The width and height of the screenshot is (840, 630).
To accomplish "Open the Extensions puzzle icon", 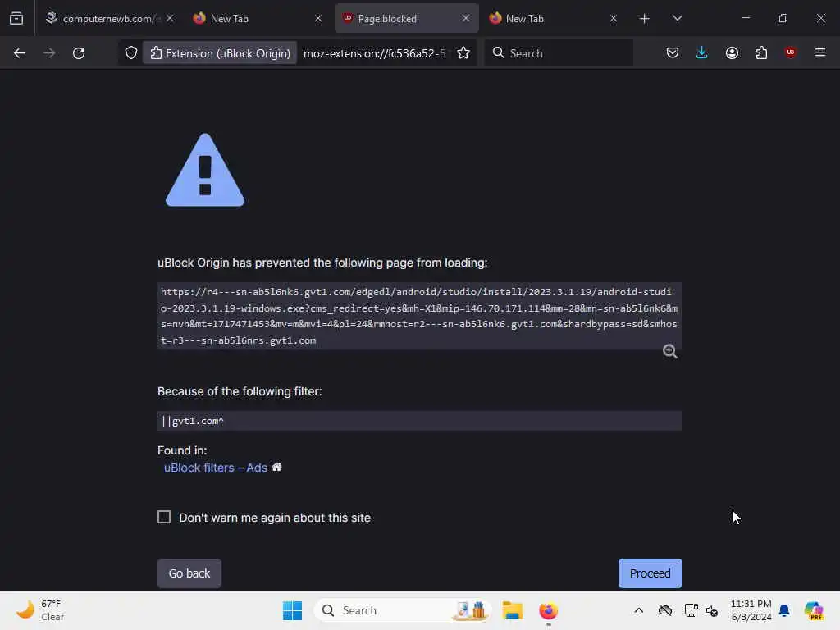I will click(761, 52).
